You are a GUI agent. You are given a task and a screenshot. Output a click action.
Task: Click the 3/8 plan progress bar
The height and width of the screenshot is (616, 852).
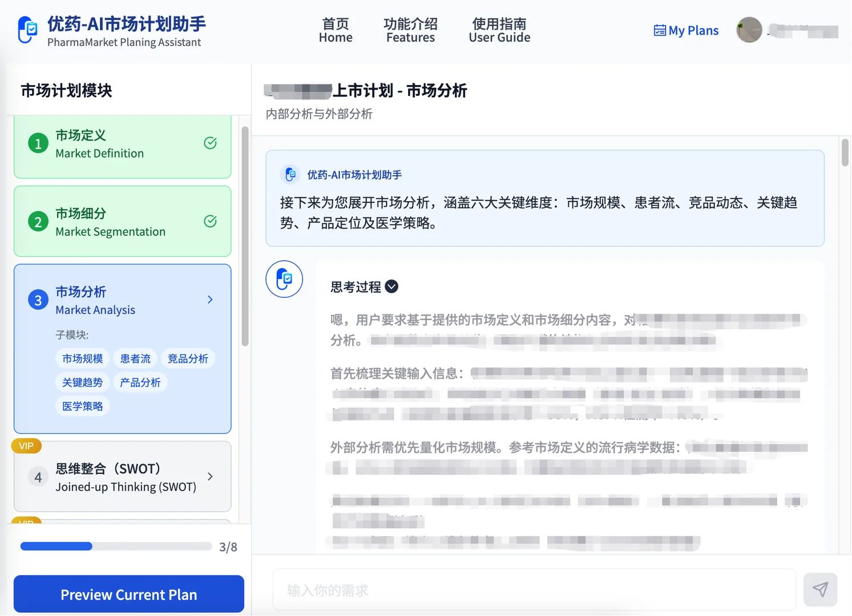(x=116, y=546)
